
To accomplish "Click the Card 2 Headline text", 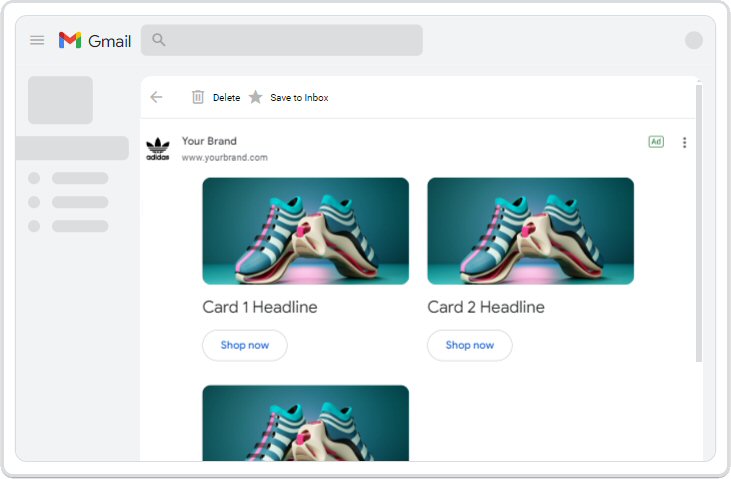I will [486, 307].
